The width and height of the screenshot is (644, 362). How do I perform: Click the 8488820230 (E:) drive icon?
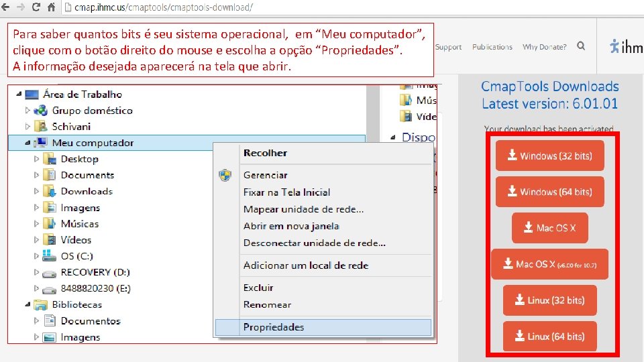(x=49, y=290)
